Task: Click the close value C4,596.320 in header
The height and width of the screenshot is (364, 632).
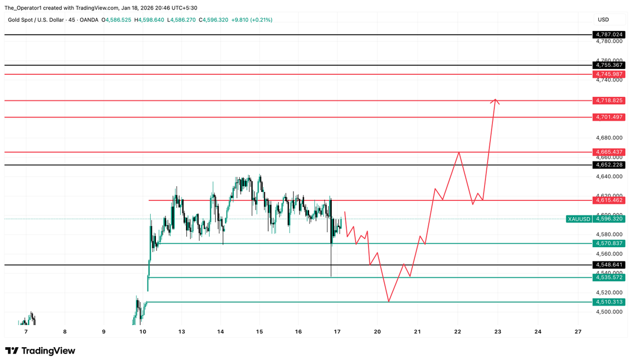Action: (x=214, y=20)
